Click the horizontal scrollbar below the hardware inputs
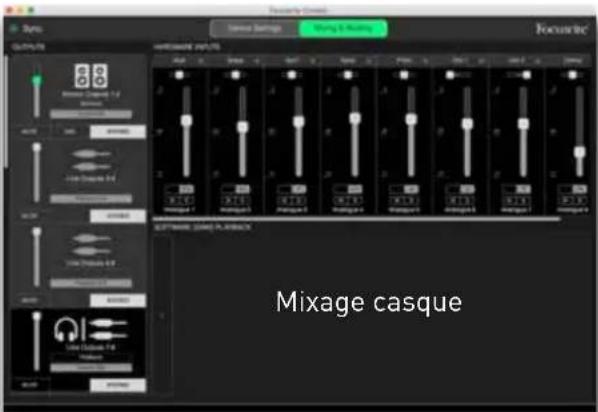598x412 pixels. 357,219
